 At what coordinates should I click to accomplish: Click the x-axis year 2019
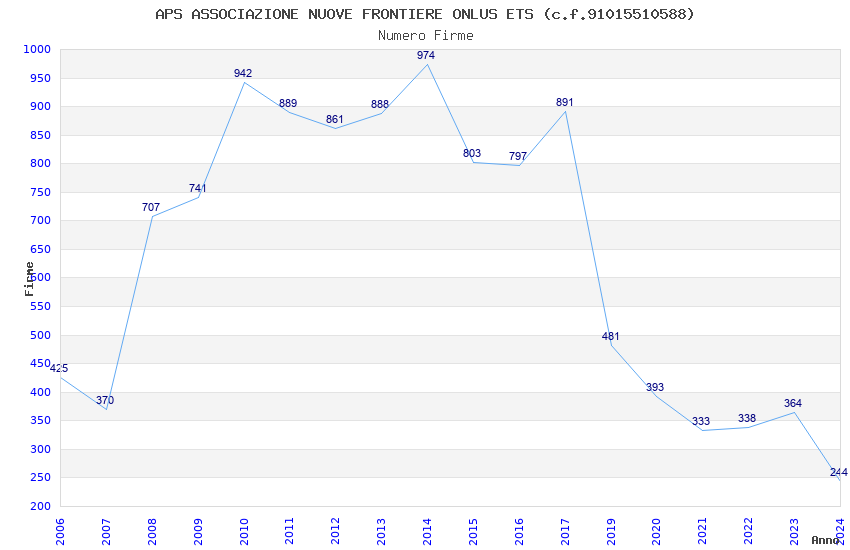tap(611, 532)
